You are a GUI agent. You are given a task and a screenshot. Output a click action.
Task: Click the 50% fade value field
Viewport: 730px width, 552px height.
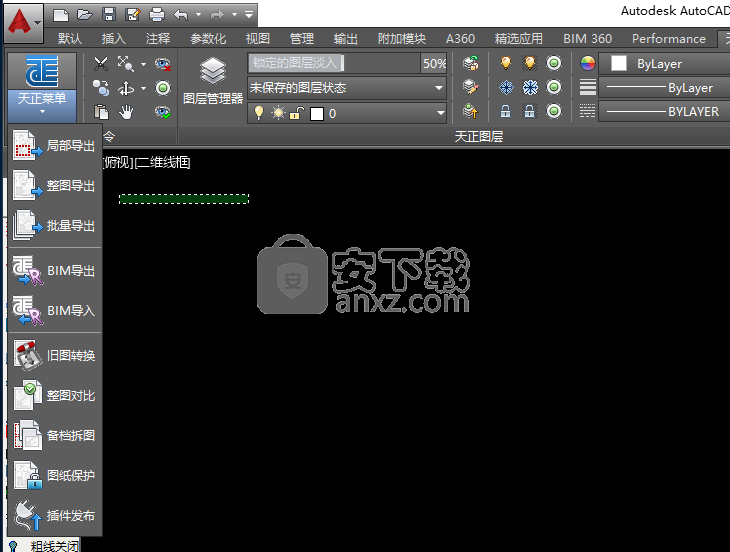(x=434, y=63)
